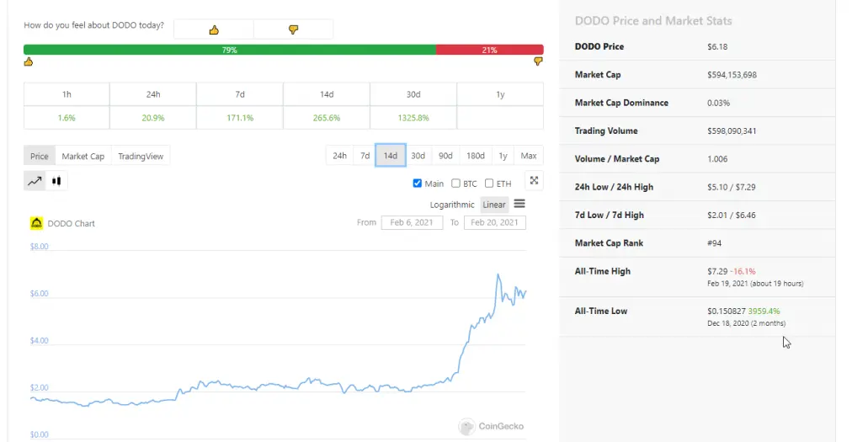The height and width of the screenshot is (442, 868).
Task: Set chart range to 30d
Action: pos(418,156)
